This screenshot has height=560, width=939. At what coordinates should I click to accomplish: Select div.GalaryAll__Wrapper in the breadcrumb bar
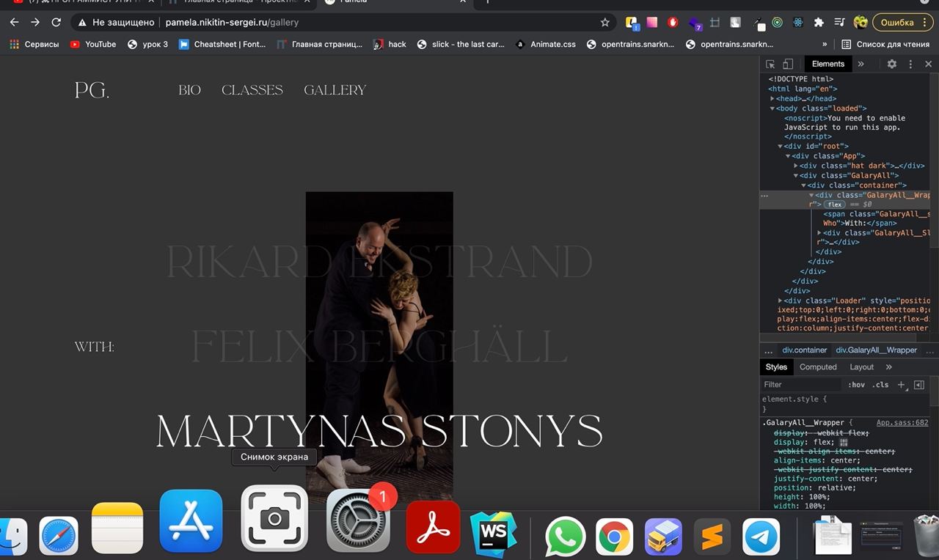(876, 350)
